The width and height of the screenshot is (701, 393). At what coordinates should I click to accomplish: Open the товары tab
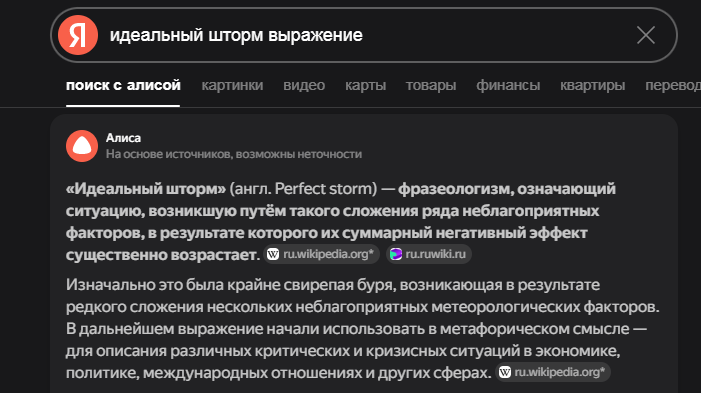tap(431, 85)
